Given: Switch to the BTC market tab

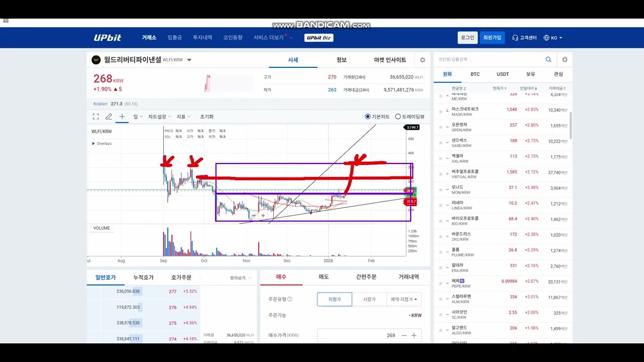Looking at the screenshot, I should tap(475, 74).
